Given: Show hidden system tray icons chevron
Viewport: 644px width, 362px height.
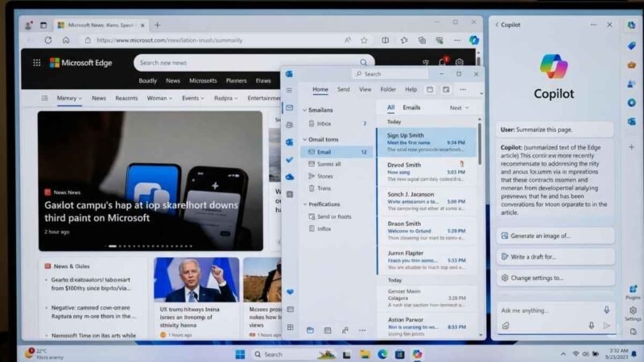Looking at the screenshot, I should click(x=563, y=354).
